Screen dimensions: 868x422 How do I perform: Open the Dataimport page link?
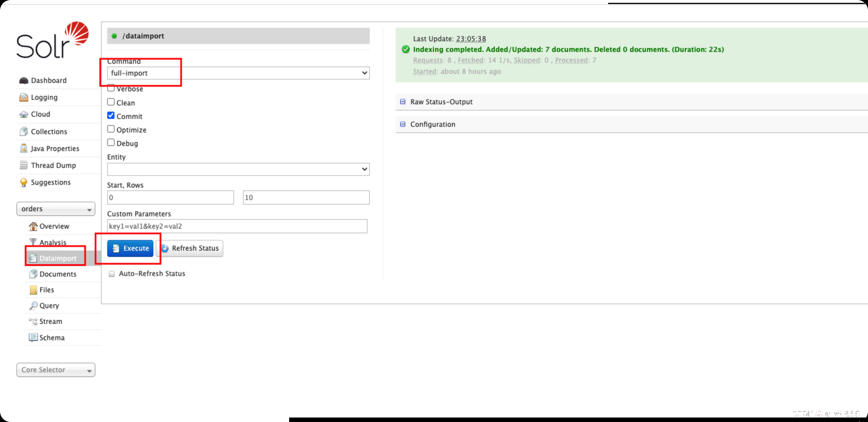58,258
